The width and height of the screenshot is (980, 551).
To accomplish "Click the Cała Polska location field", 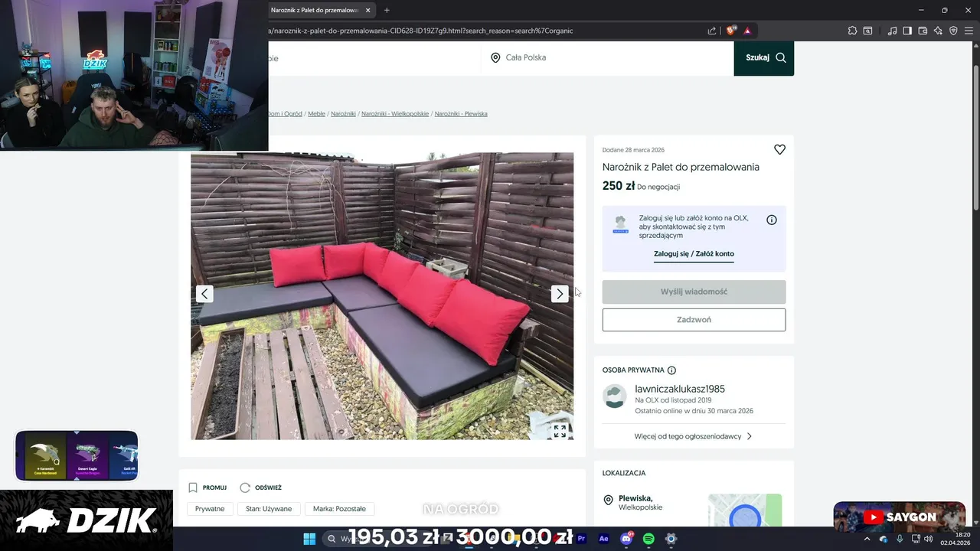I will [608, 58].
